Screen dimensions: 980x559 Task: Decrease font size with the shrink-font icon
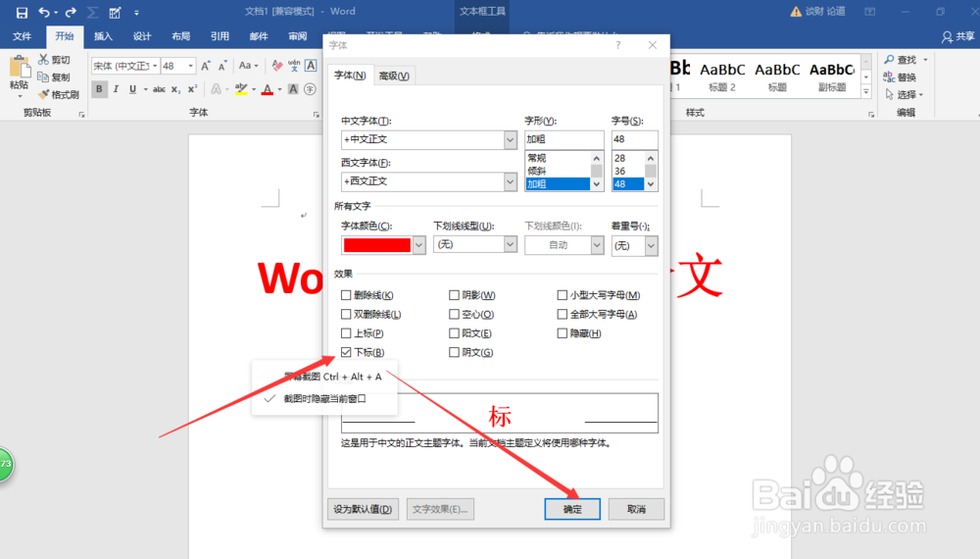tap(221, 66)
